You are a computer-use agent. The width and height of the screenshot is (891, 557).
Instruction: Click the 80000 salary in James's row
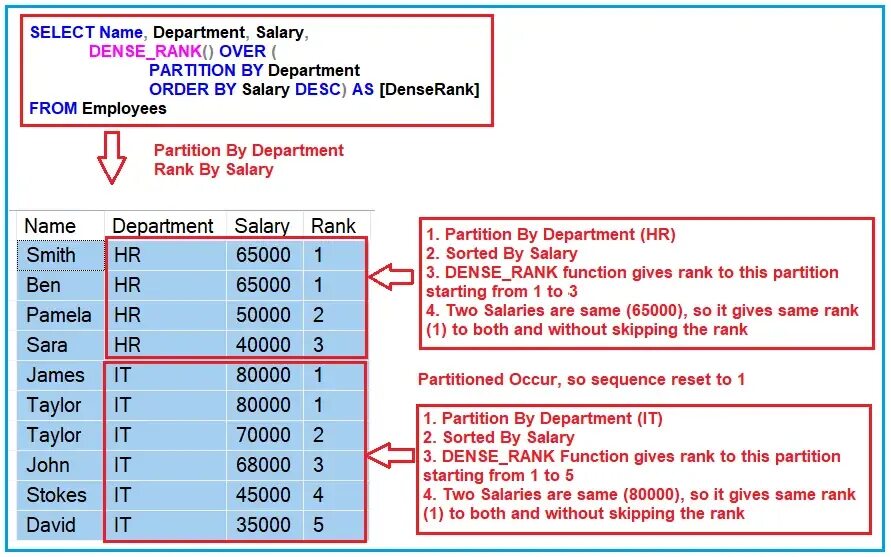coord(265,376)
